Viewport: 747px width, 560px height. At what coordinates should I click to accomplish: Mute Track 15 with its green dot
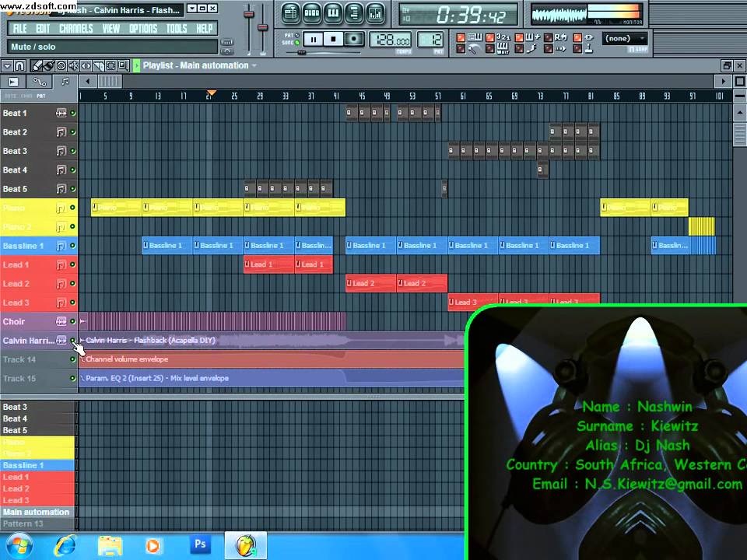point(73,378)
